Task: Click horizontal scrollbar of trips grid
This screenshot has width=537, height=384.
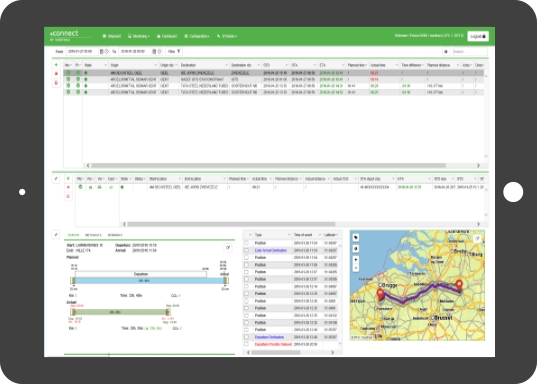Action: (231, 224)
